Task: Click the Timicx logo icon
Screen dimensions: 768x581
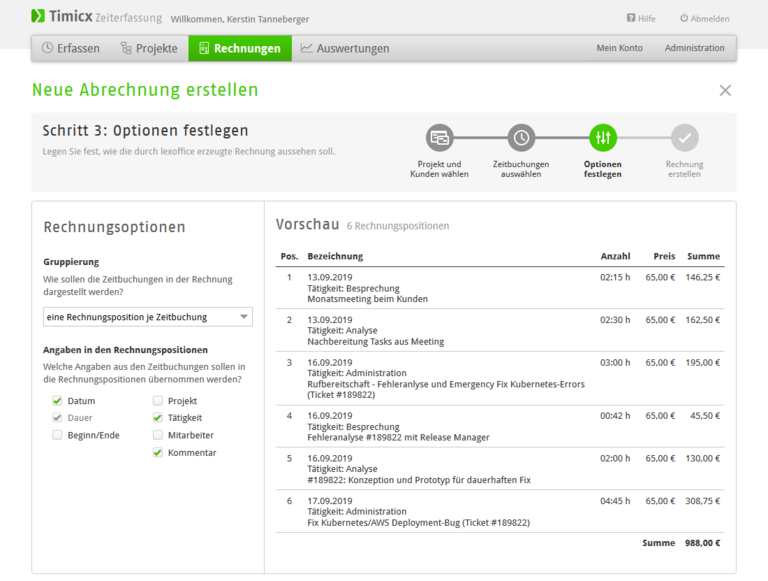Action: tap(38, 17)
